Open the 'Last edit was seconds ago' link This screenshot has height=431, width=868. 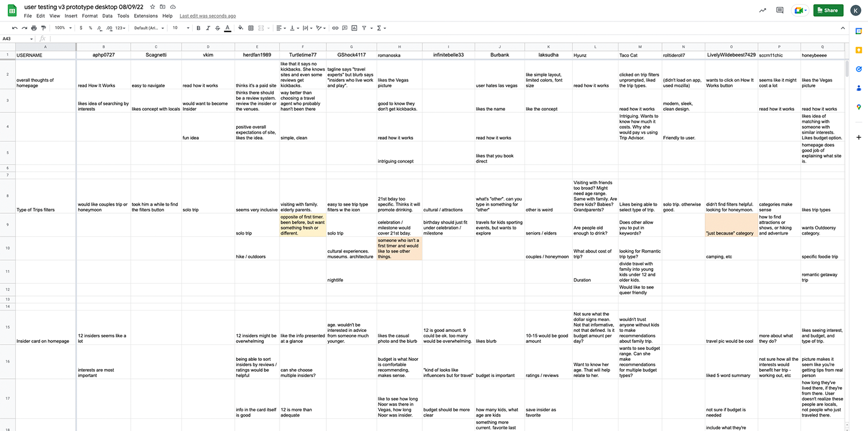(x=207, y=16)
